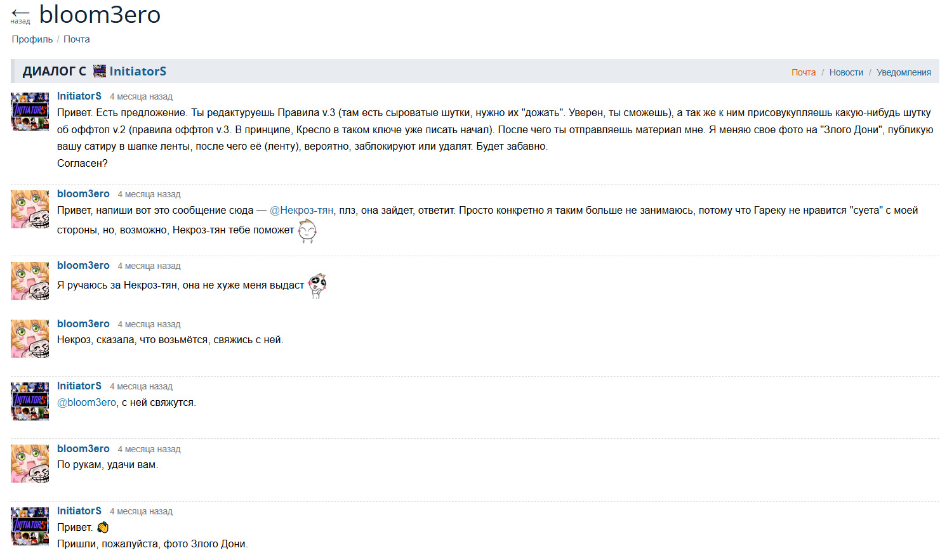
Task: Open the Профиль breadcrumb link
Action: 32,39
